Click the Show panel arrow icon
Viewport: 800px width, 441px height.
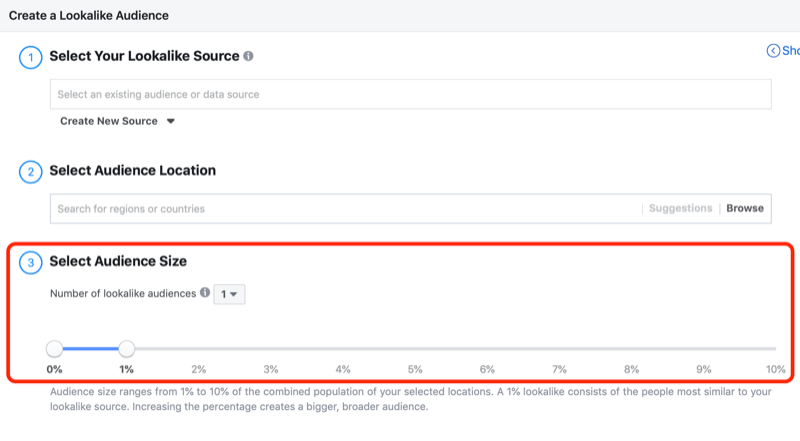pos(773,50)
